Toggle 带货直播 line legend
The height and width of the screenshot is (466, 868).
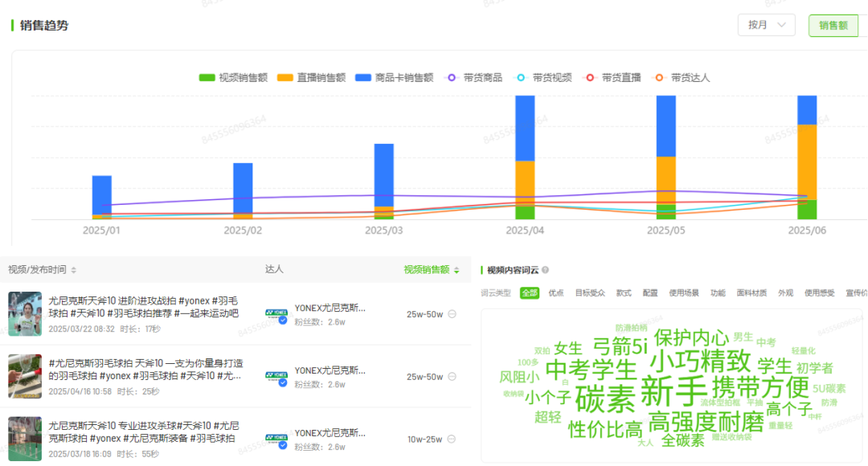[x=612, y=78]
